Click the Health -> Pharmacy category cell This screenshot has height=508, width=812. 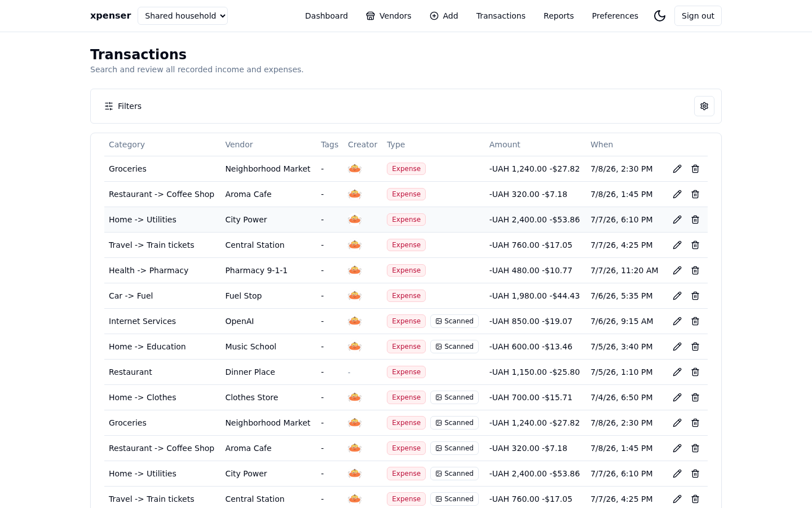click(149, 270)
